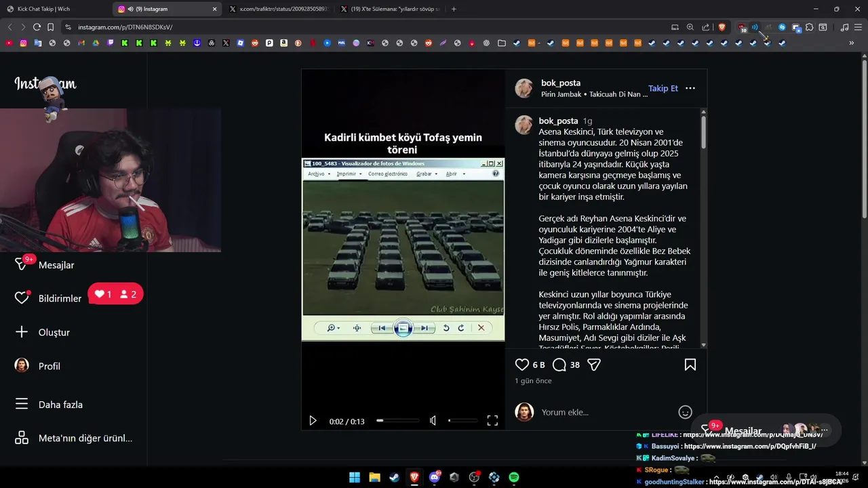Open a new browser tab
This screenshot has width=868, height=488.
(454, 9)
